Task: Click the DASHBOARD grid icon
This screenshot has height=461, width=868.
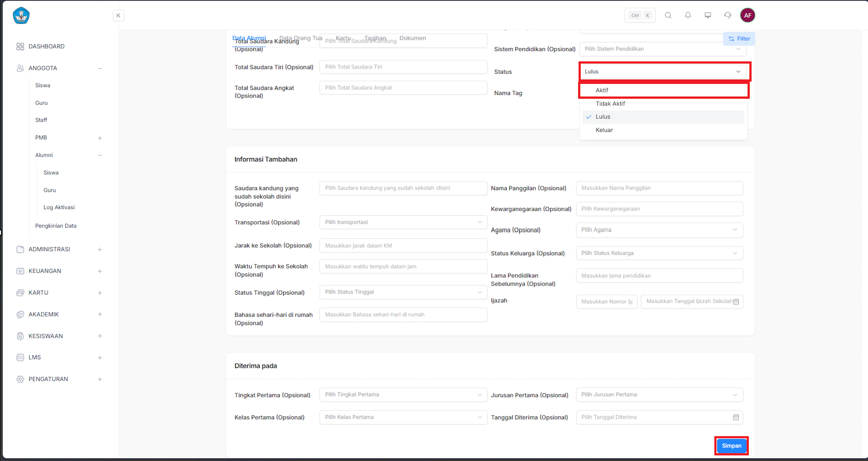Action: [x=20, y=47]
